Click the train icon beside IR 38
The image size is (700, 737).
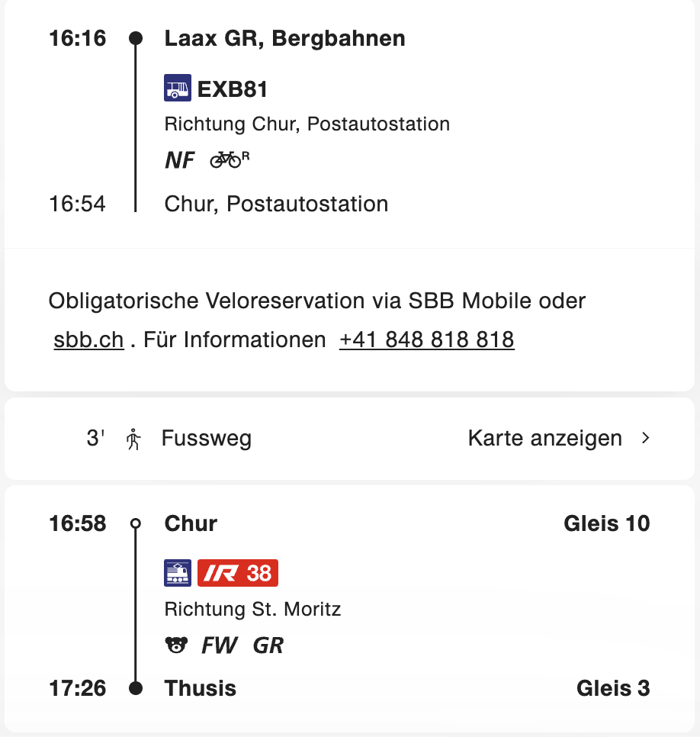pyautogui.click(x=178, y=573)
